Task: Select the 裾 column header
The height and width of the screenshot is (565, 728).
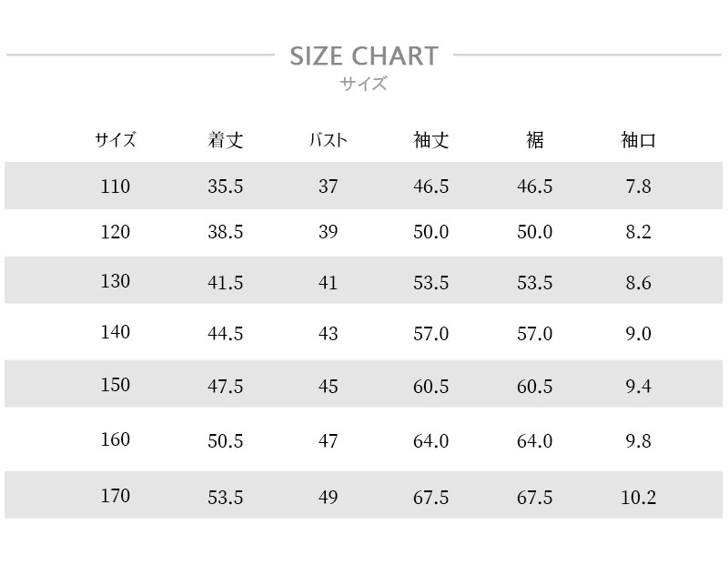Action: tap(534, 140)
